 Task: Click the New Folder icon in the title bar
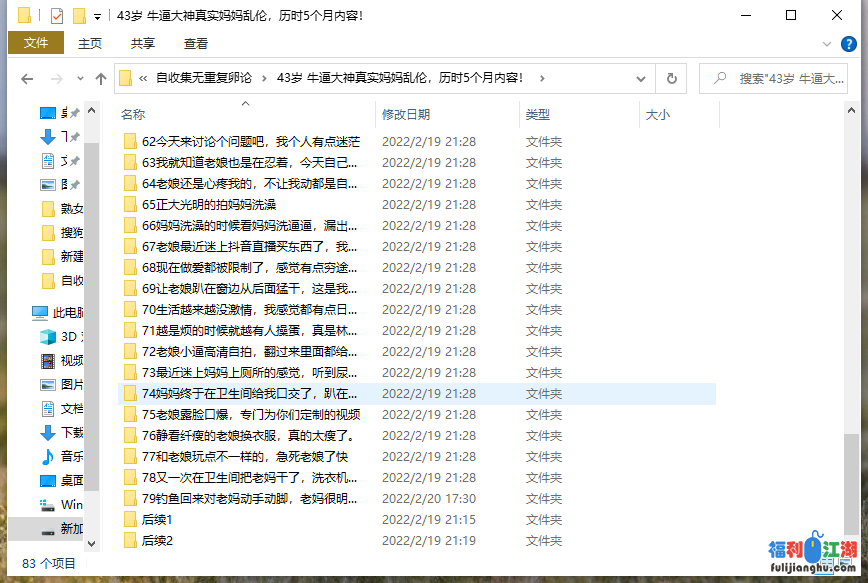click(x=79, y=15)
